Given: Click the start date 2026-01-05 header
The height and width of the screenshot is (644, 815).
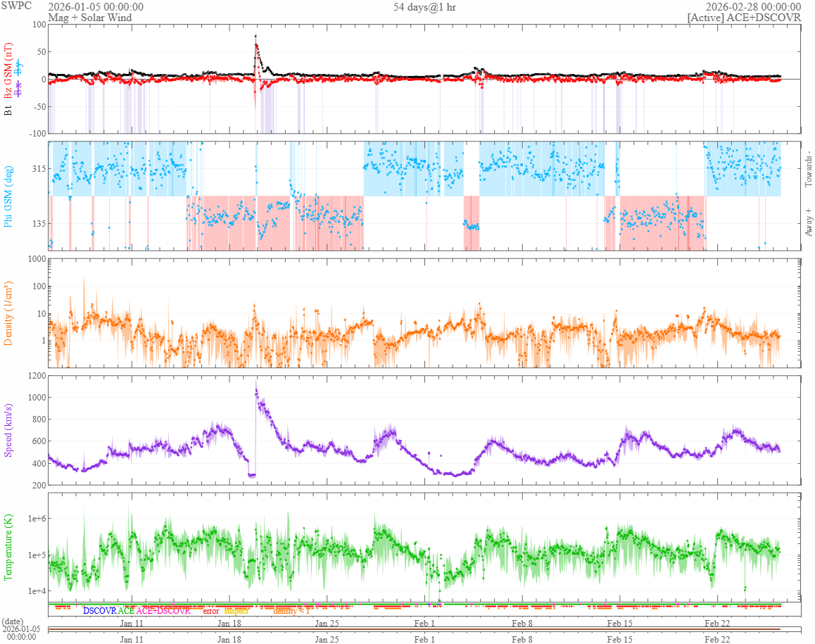Looking at the screenshot, I should tap(96, 7).
